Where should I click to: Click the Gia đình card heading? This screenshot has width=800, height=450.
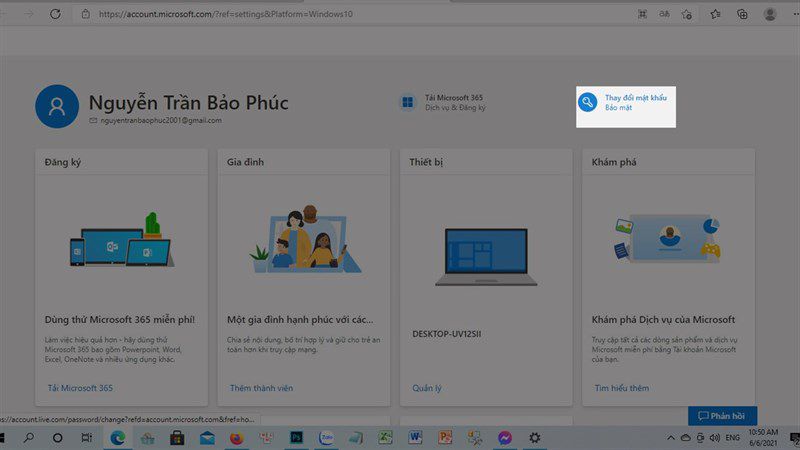click(245, 162)
